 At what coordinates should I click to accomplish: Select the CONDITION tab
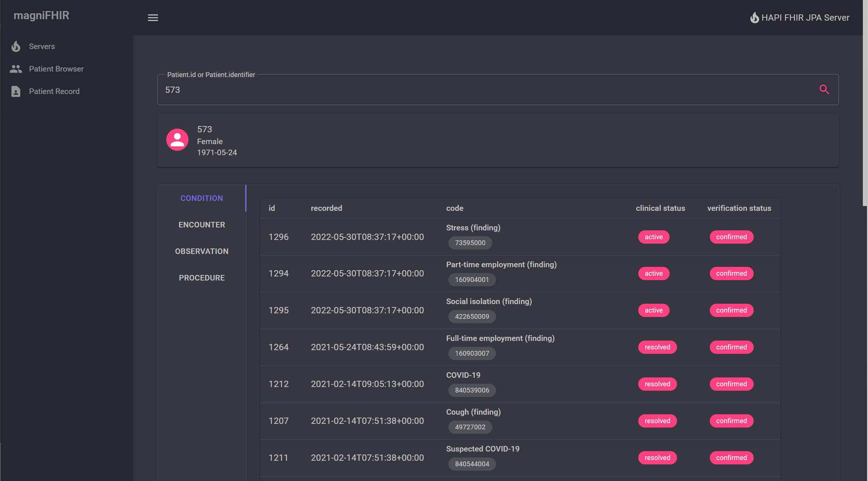click(201, 198)
